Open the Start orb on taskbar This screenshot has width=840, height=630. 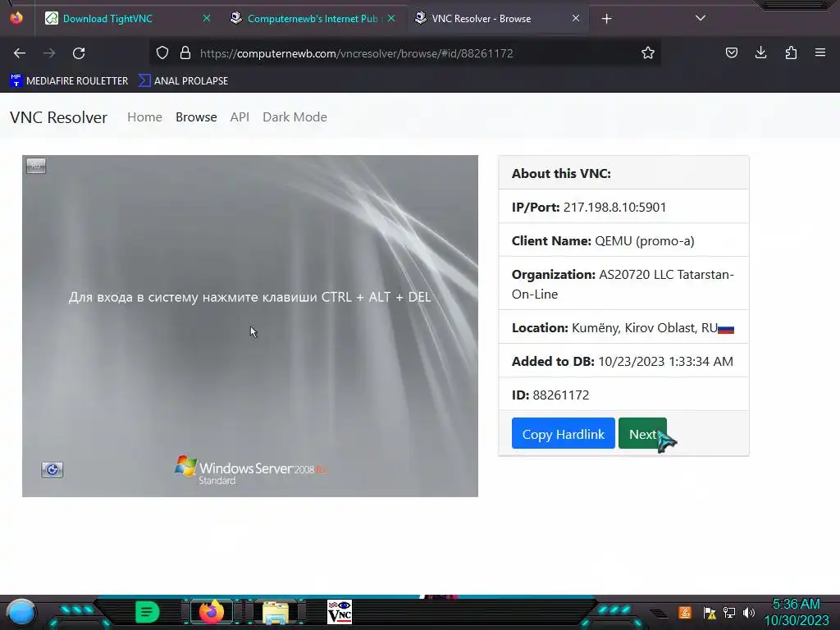coord(21,612)
